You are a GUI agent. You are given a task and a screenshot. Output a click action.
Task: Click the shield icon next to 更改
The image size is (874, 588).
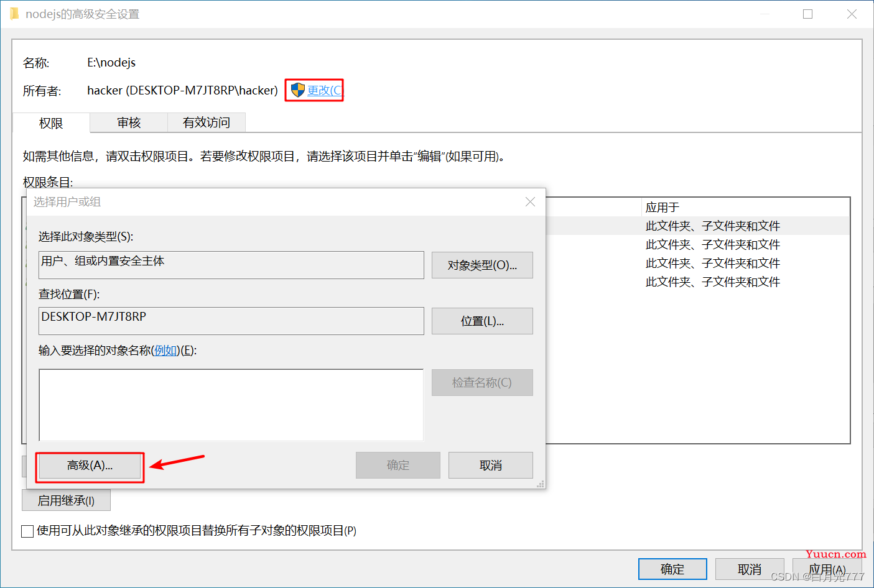click(x=298, y=90)
